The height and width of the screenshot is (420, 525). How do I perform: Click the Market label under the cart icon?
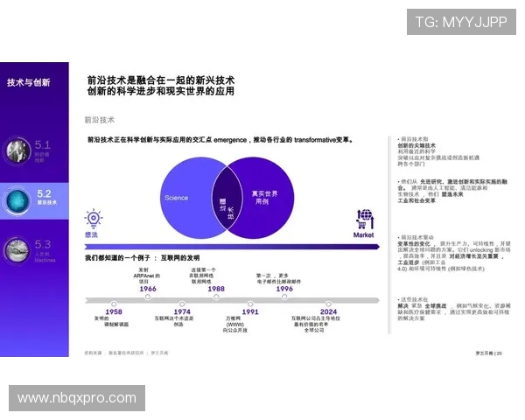point(364,234)
